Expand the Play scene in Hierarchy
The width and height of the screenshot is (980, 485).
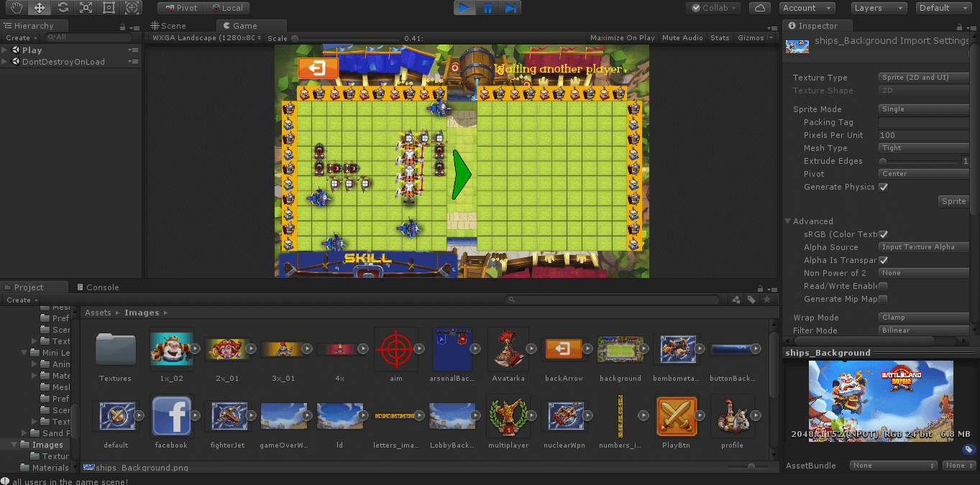5,50
